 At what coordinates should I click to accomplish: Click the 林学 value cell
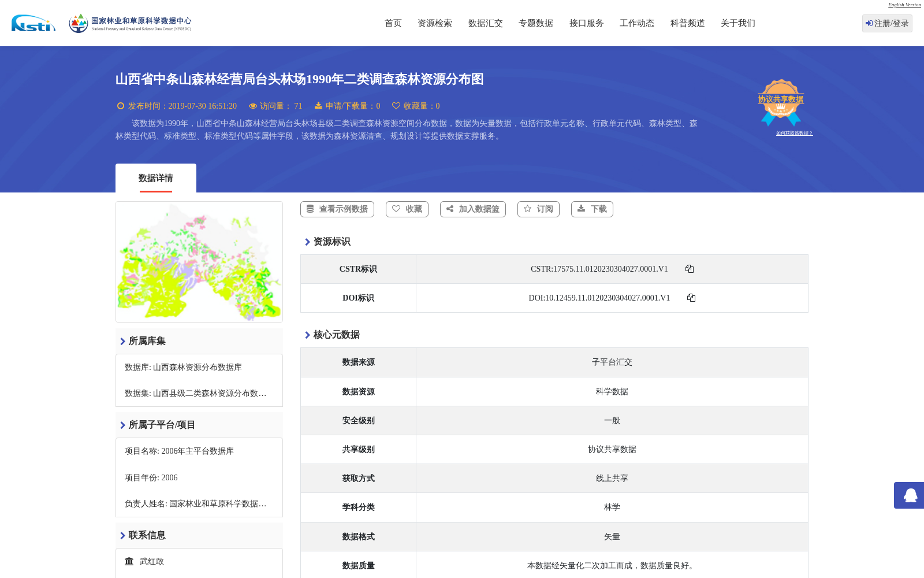coord(612,507)
